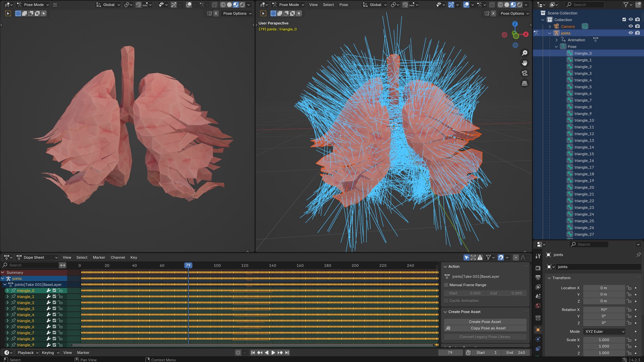Select triangle_12 bone in outliner
This screenshot has height=362, width=644.
click(x=584, y=134)
